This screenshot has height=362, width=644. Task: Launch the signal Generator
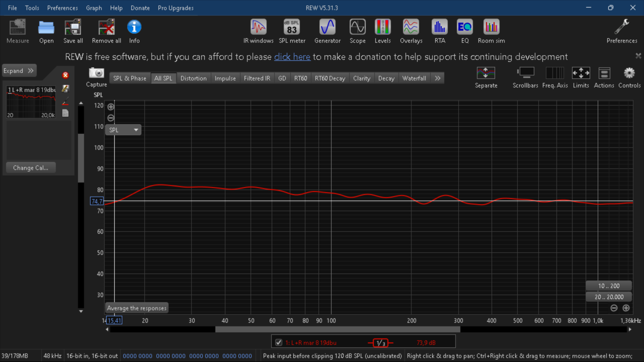point(328,31)
